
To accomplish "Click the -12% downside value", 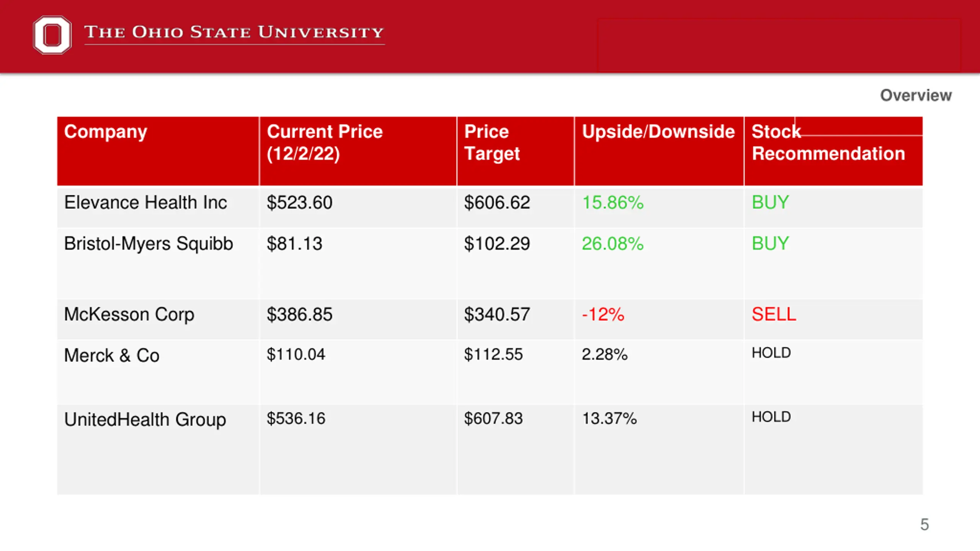I will coord(603,314).
